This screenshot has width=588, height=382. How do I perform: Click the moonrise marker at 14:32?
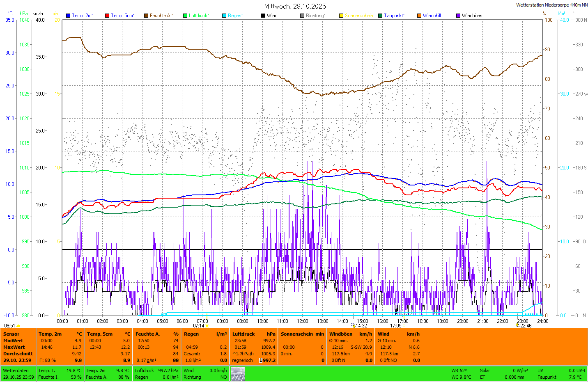point(354,326)
